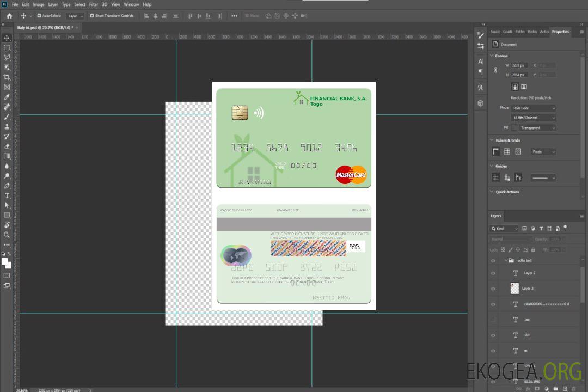Click the Home button in options bar
588x392 pixels.
tap(9, 16)
